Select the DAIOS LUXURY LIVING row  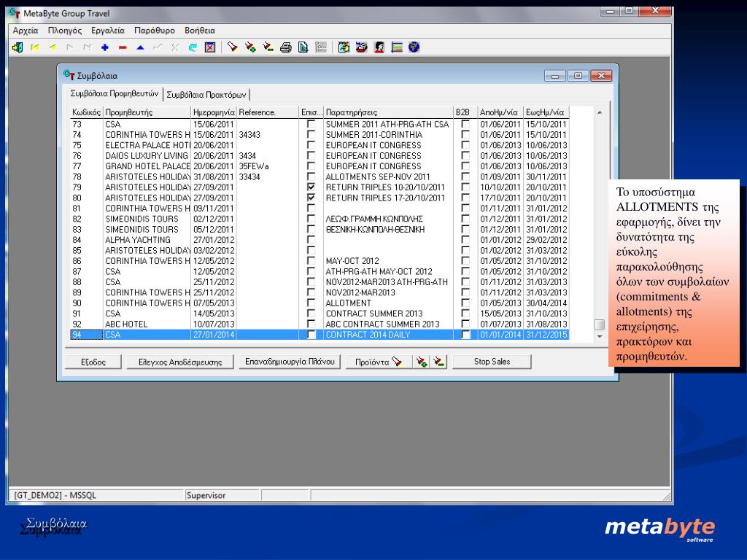[x=320, y=156]
